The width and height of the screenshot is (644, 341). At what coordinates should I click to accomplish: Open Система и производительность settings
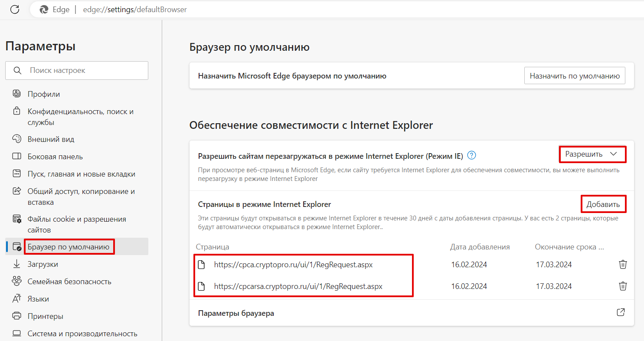pyautogui.click(x=82, y=334)
